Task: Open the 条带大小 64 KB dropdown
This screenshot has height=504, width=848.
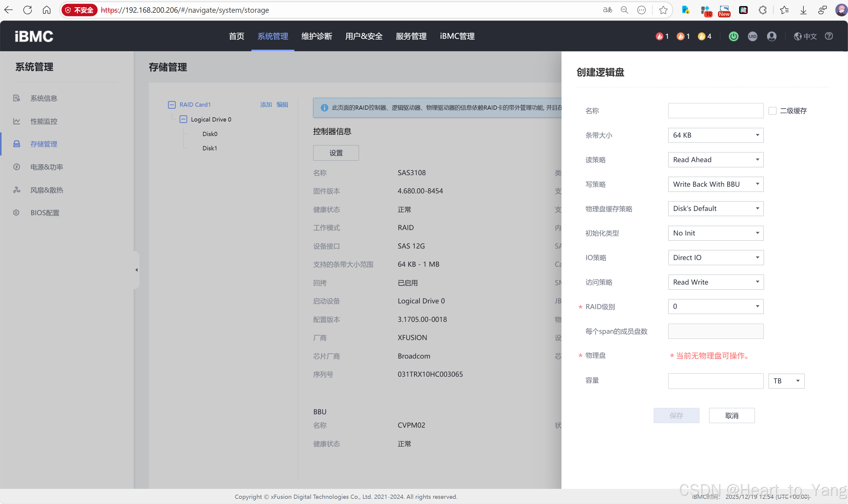Action: (x=716, y=135)
